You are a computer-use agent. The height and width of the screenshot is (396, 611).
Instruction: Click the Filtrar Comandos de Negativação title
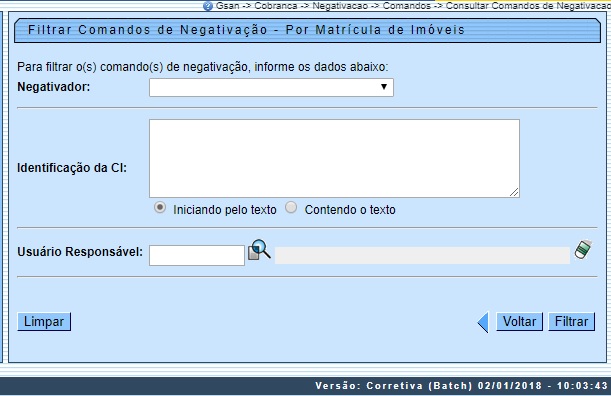[246, 30]
